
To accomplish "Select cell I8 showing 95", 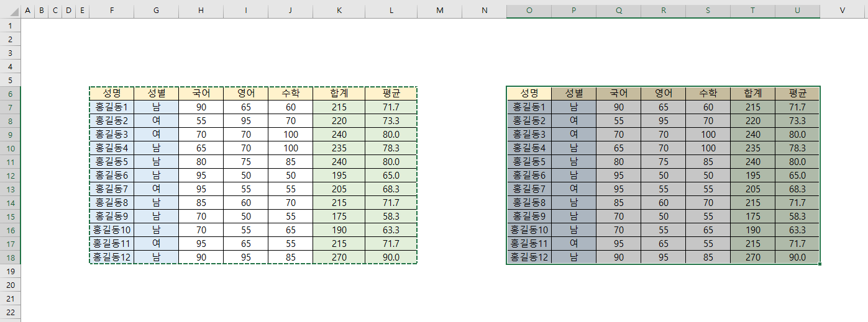I will (x=245, y=120).
